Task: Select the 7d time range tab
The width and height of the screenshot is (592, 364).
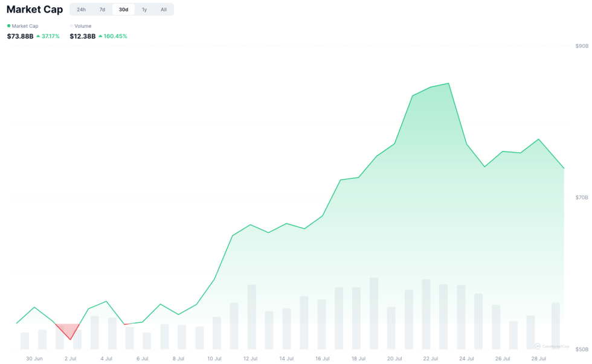Action: 102,10
